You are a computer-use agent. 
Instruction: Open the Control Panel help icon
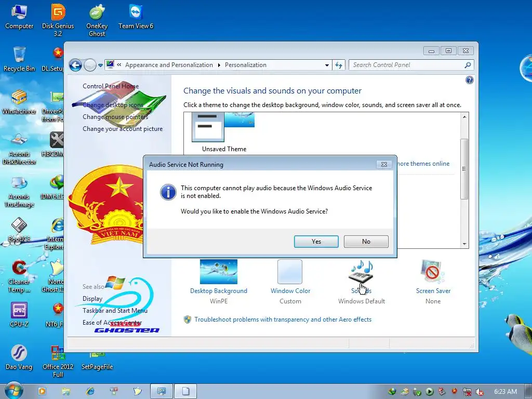tap(470, 80)
